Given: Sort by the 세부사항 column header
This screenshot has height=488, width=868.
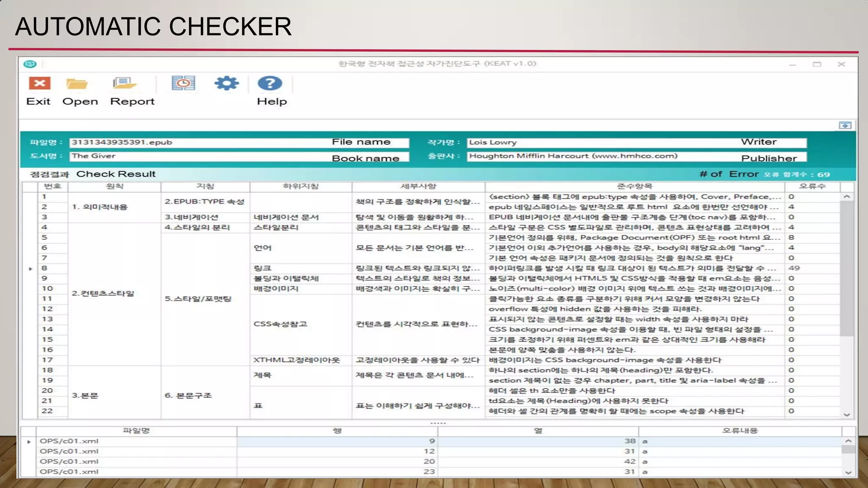Looking at the screenshot, I should pyautogui.click(x=418, y=186).
